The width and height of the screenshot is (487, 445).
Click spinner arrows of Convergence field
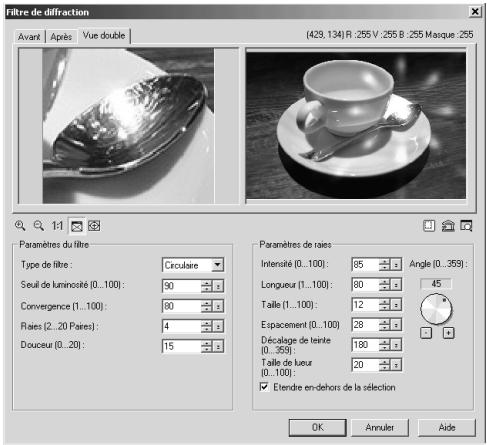click(x=207, y=306)
